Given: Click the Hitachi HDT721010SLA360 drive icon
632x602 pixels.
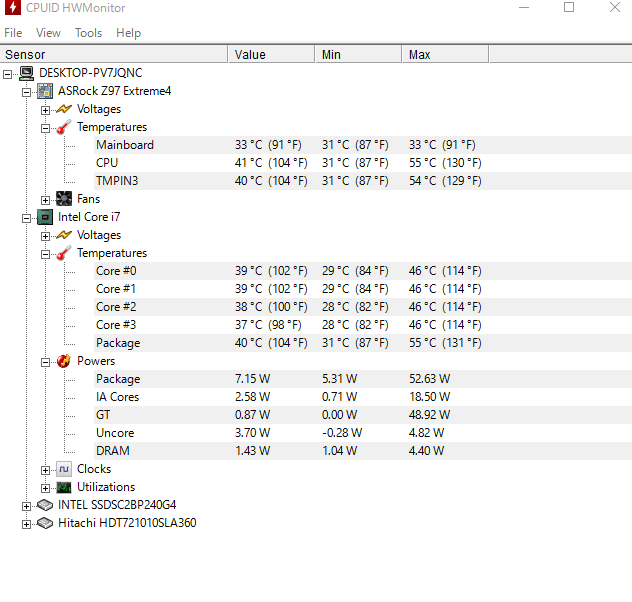Looking at the screenshot, I should [45, 523].
